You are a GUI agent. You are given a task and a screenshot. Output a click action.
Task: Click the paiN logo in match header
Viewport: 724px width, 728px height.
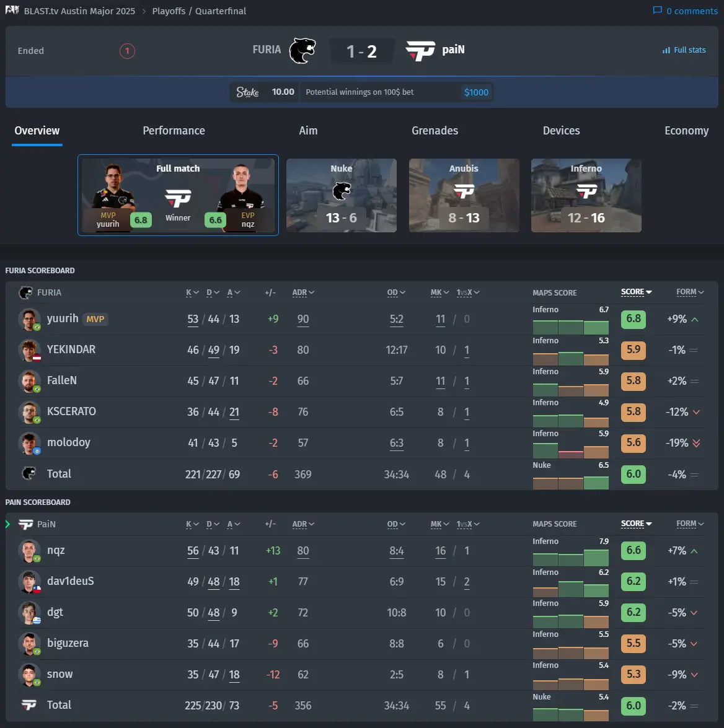tap(420, 51)
